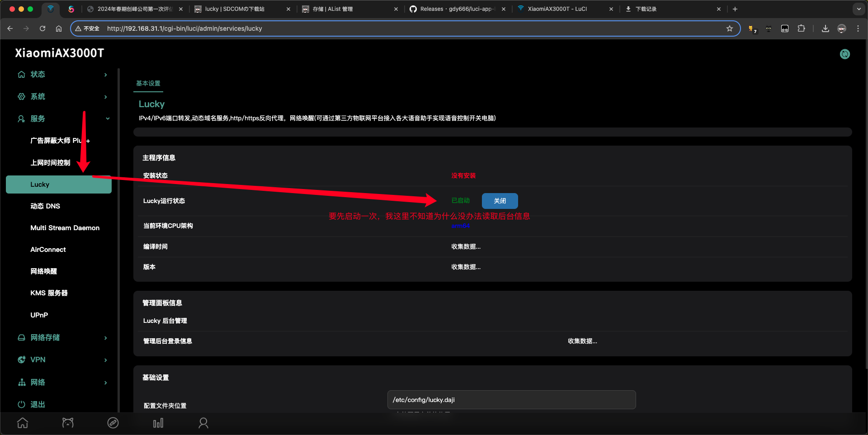Click the browser home icon

(x=59, y=28)
